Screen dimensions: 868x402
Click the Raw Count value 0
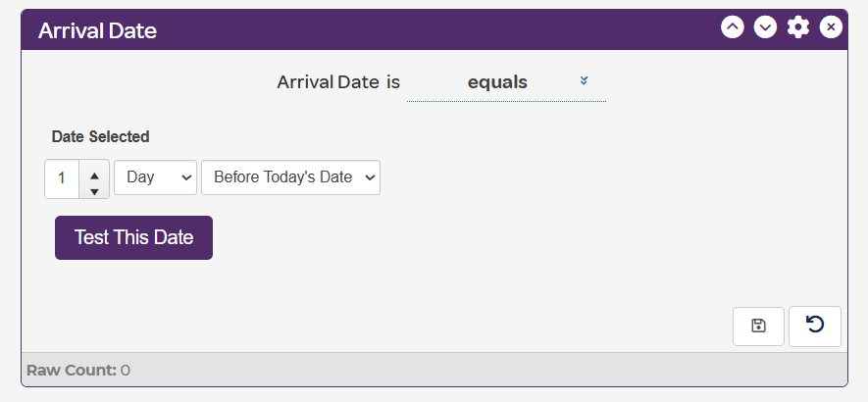(126, 371)
